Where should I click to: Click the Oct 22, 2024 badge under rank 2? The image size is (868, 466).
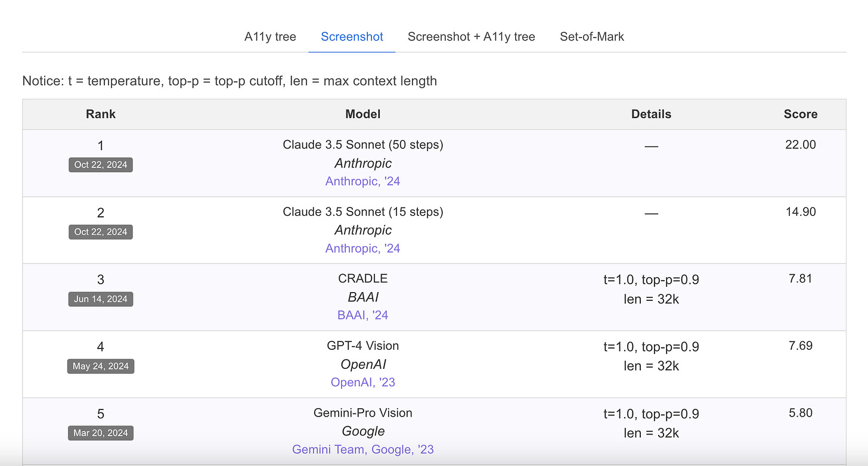(101, 232)
